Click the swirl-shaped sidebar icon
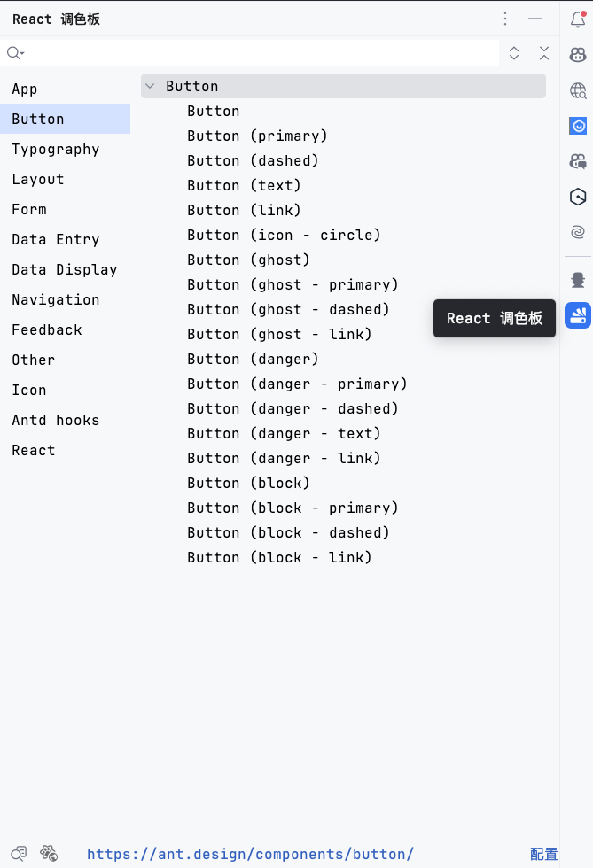 [578, 232]
